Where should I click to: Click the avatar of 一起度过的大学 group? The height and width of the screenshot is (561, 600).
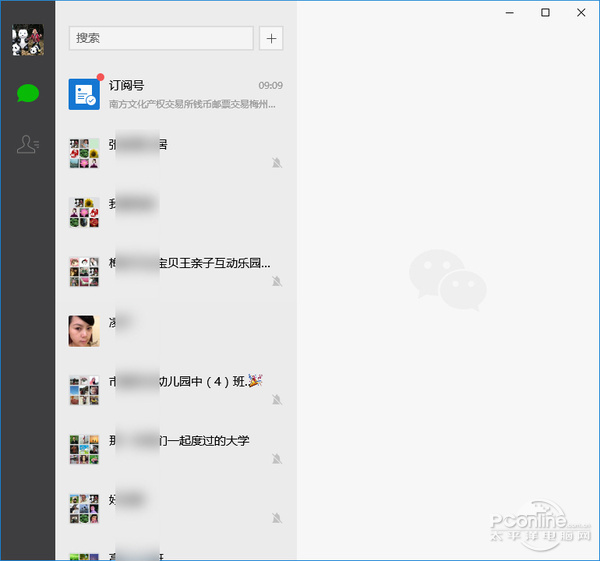[84, 449]
